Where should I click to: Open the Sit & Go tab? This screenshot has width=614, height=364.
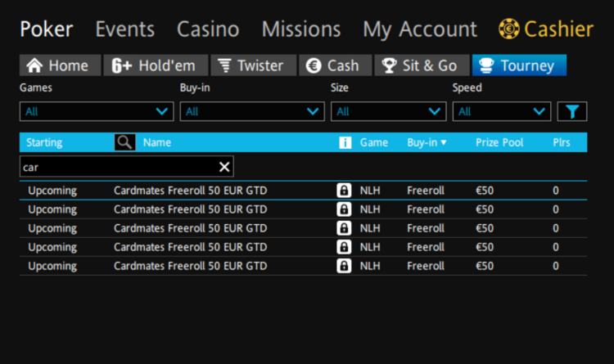point(422,65)
